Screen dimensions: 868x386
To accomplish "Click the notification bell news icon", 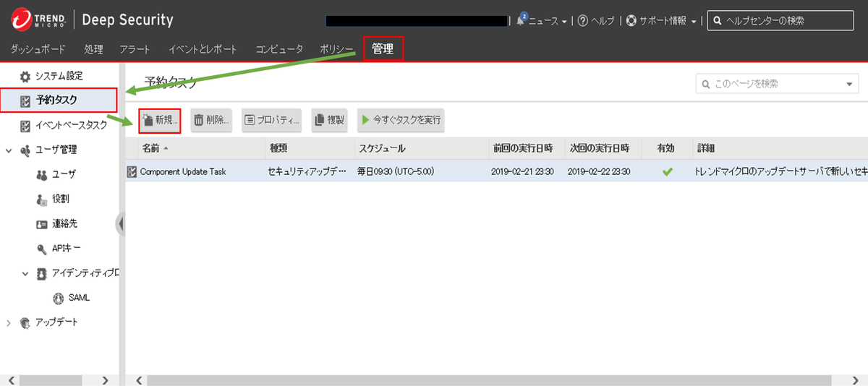I will point(521,20).
